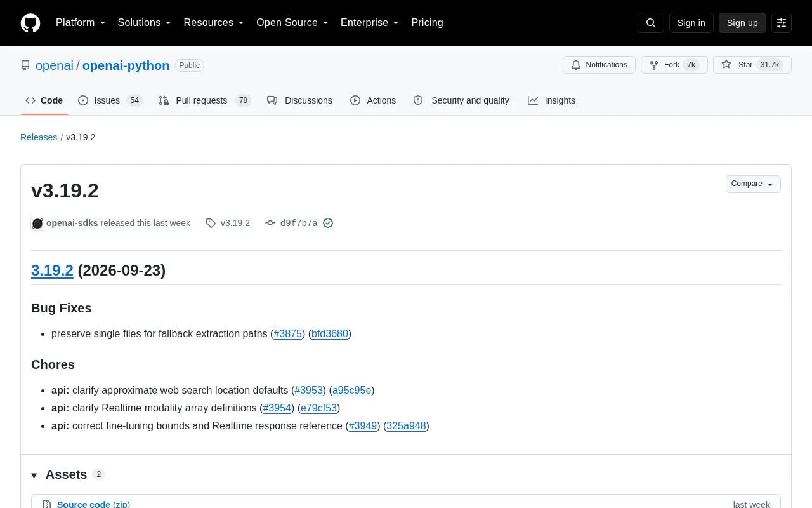Click the commit icon beside d9f7b7a

(270, 223)
